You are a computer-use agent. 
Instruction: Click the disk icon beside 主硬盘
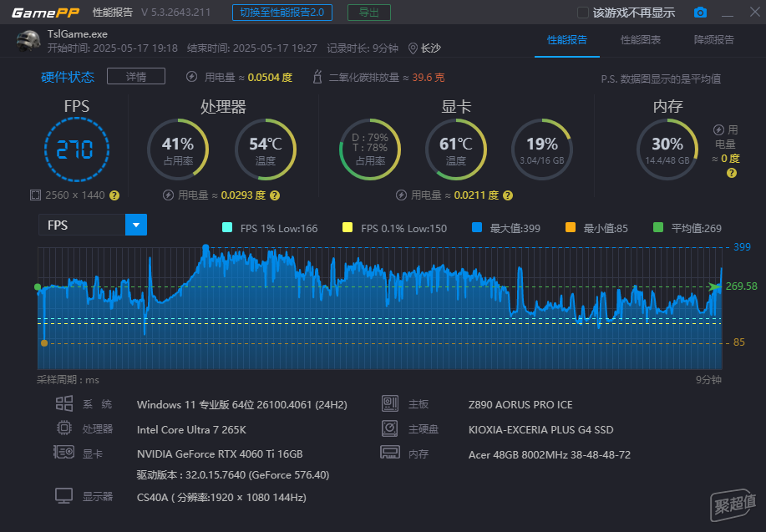coord(390,428)
